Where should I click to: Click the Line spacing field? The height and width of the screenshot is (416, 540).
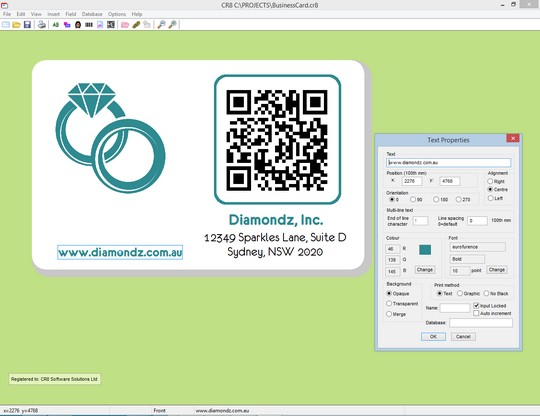tap(477, 221)
